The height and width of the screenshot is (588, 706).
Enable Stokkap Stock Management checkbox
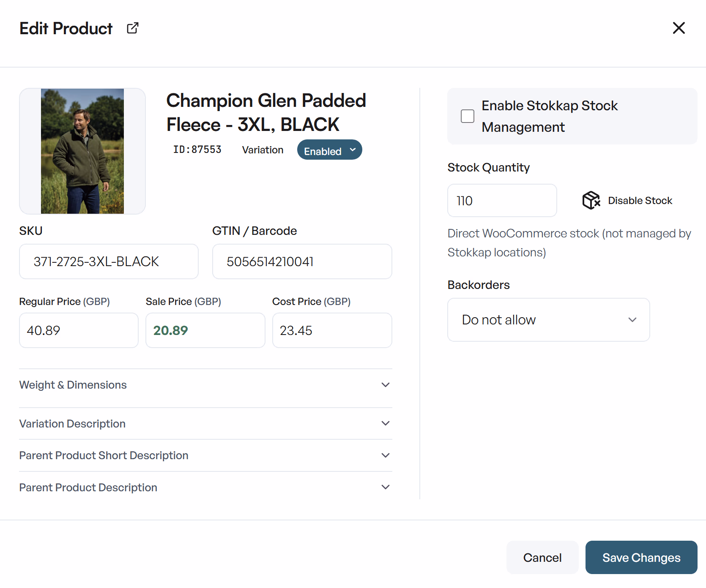pos(468,116)
